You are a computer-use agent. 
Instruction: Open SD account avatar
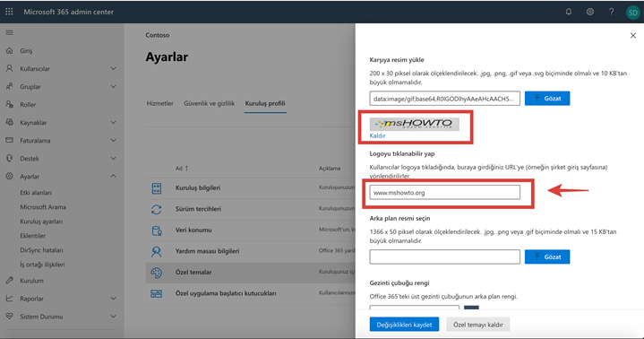[x=632, y=13]
